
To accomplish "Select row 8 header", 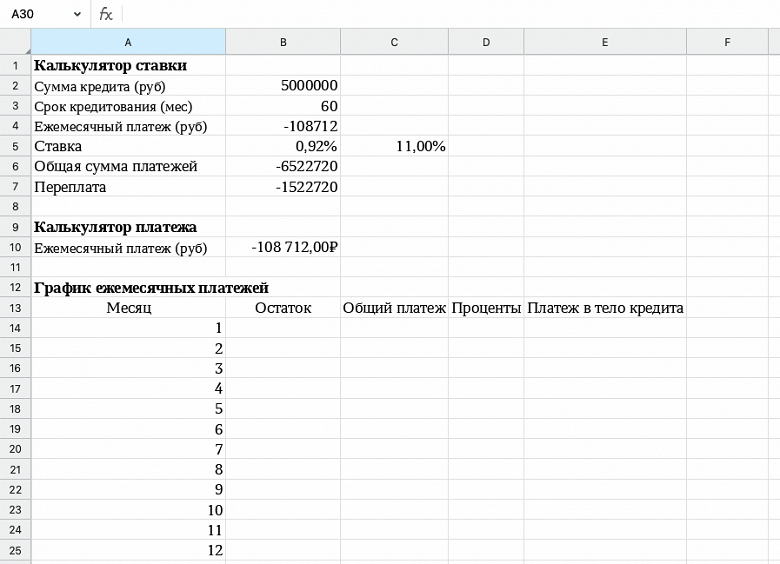I will pyautogui.click(x=15, y=206).
